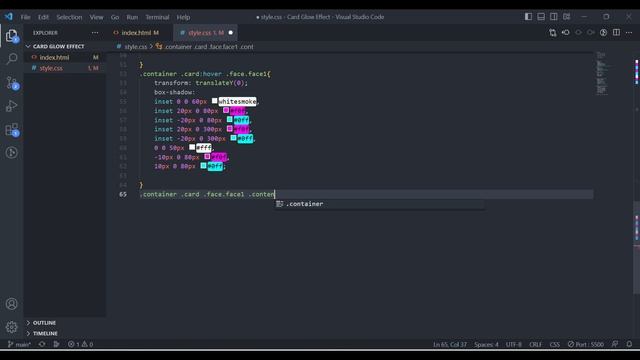Screen dimensions: 640x360
Task: Open the Run menu
Action: (x=132, y=17)
